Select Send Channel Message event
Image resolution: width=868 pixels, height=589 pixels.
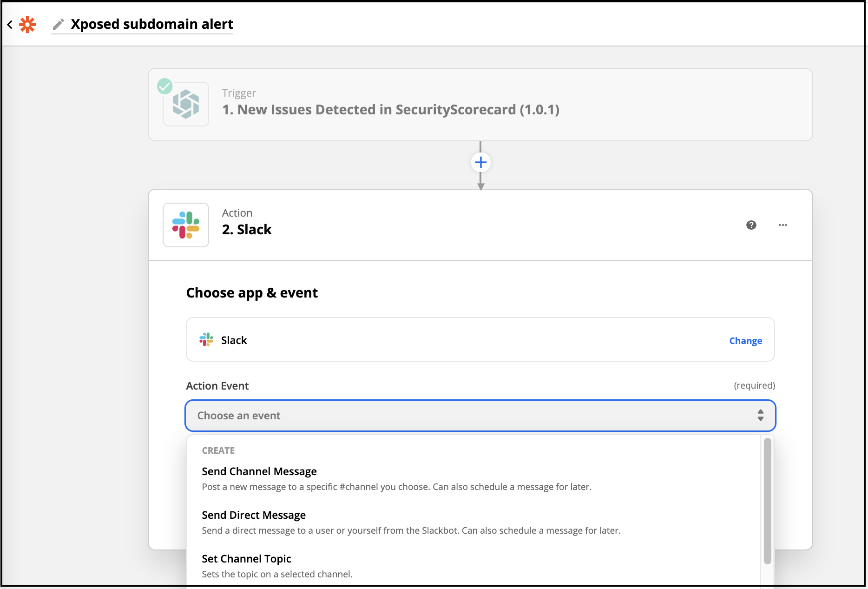[x=473, y=478]
